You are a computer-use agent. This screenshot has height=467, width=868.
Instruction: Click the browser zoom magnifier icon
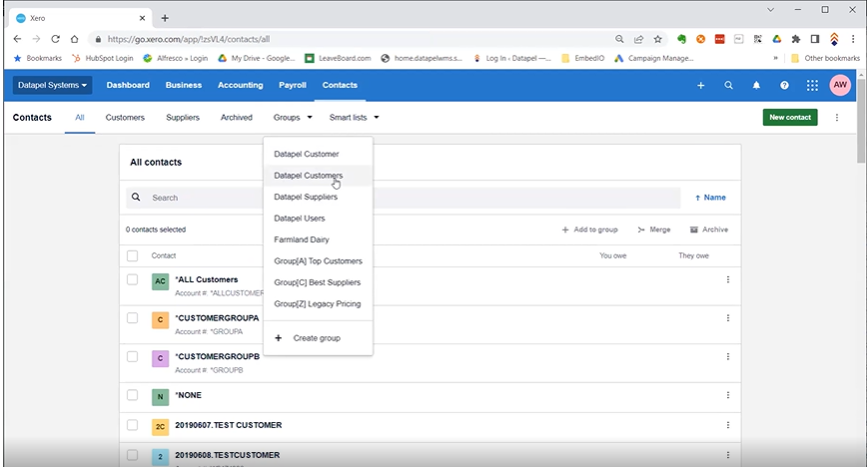coord(619,39)
